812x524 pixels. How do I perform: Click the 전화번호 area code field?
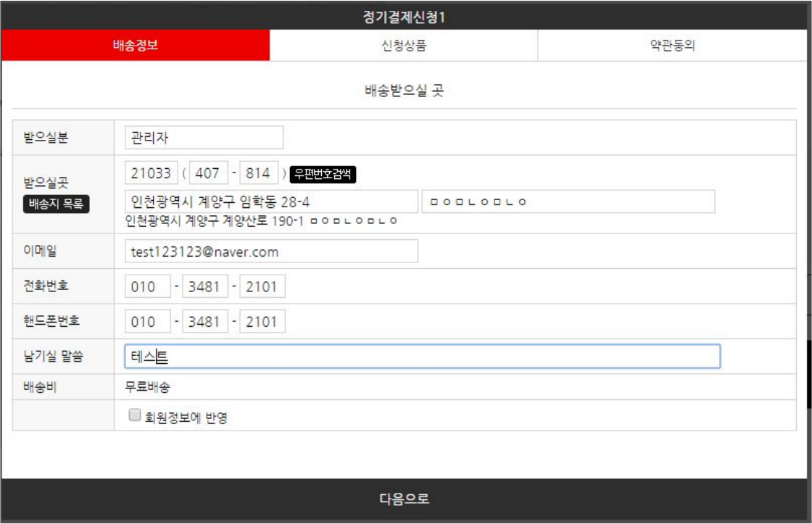148,286
